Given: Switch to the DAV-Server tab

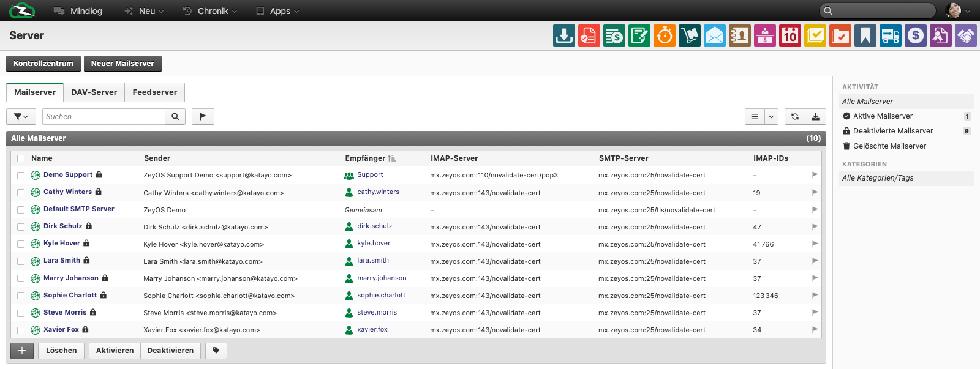Looking at the screenshot, I should pos(94,92).
